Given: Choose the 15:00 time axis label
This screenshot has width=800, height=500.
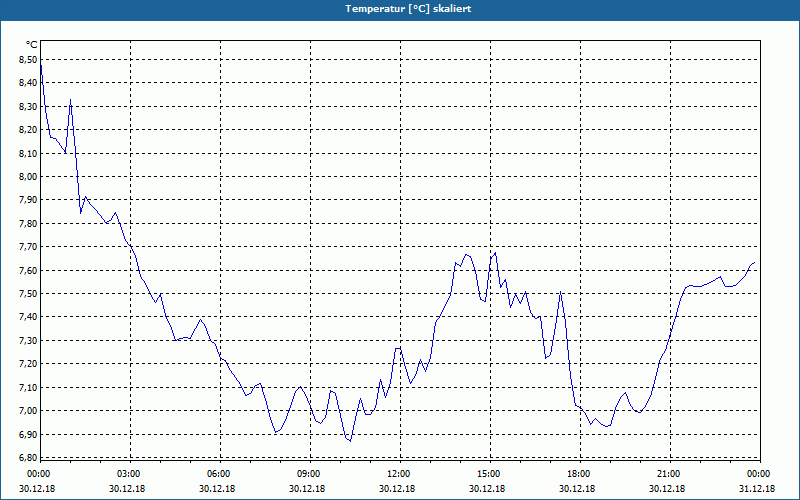Looking at the screenshot, I should (488, 474).
